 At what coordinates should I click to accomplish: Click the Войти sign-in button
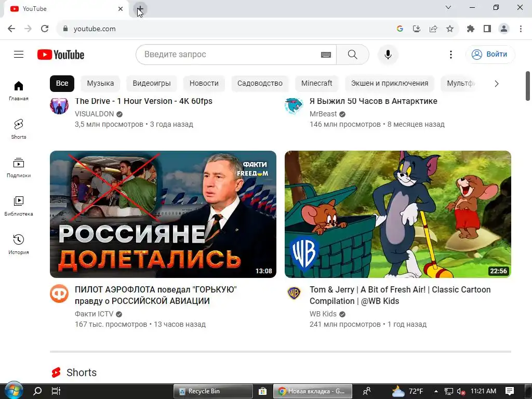tap(490, 54)
